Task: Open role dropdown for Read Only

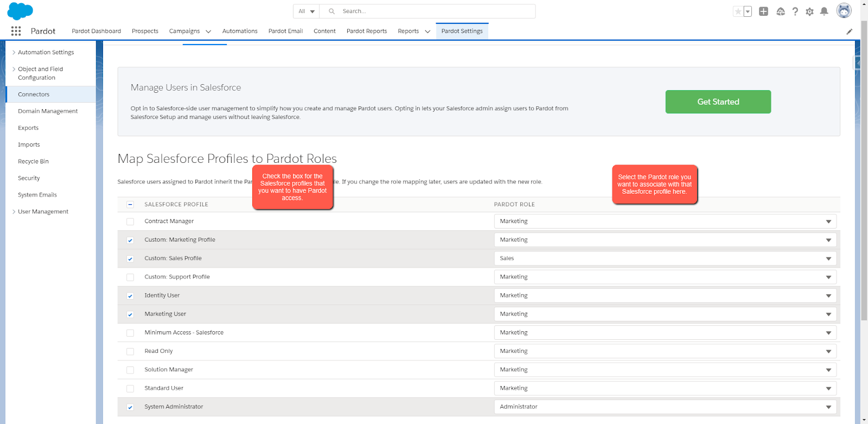Action: tap(665, 351)
